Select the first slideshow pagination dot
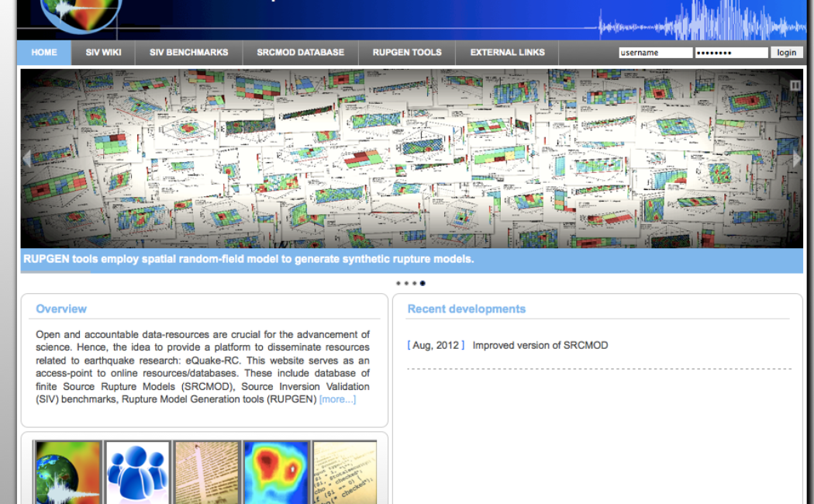Screen dimensions: 814x504 (398, 284)
